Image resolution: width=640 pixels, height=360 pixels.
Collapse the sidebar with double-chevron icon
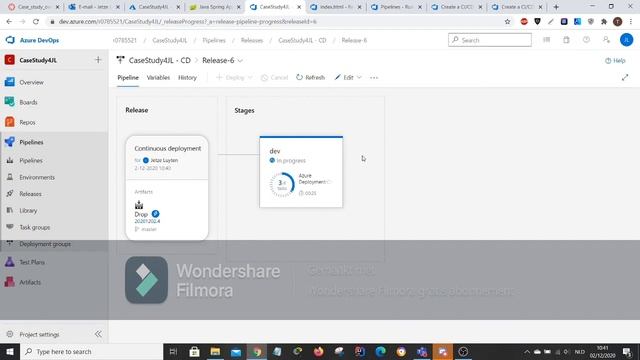point(98,334)
